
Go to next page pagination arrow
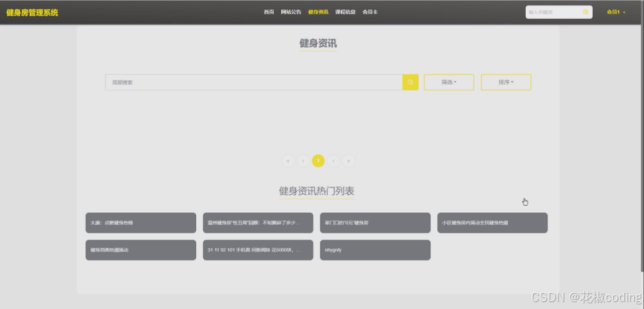click(333, 161)
